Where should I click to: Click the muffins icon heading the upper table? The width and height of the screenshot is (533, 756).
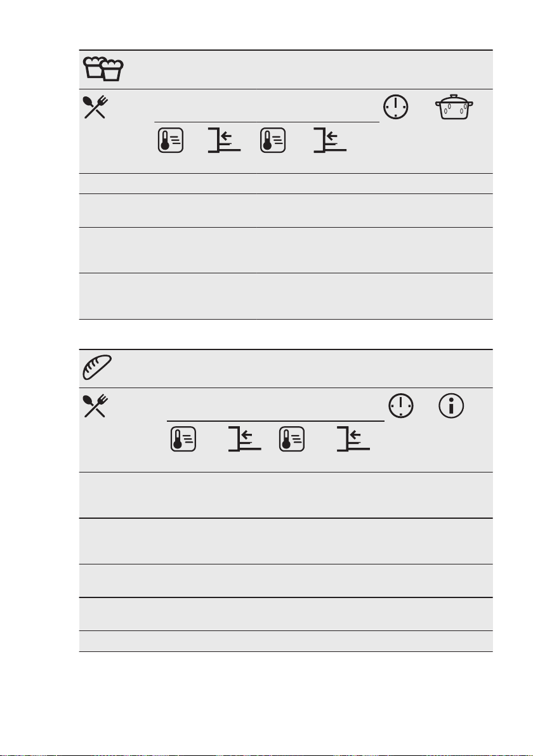(103, 68)
